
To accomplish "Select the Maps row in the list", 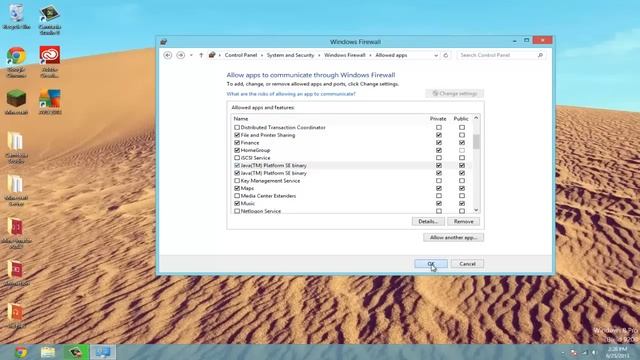I will click(x=351, y=188).
